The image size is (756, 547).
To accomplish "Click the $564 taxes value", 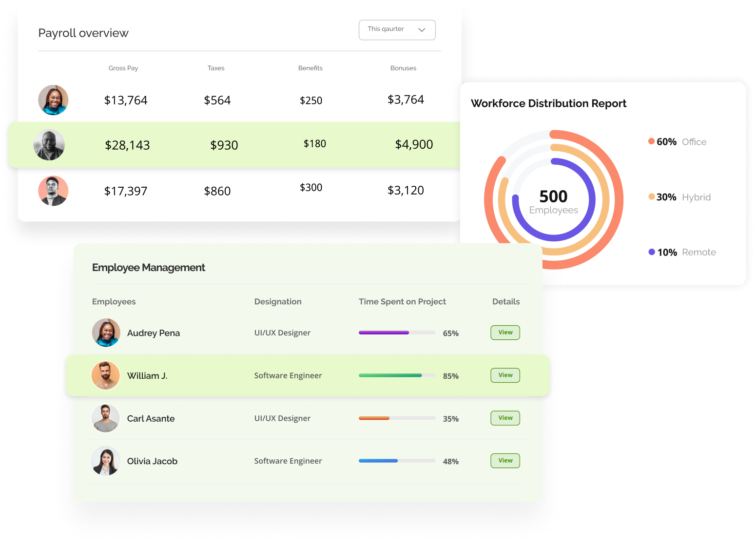I will coord(217,100).
